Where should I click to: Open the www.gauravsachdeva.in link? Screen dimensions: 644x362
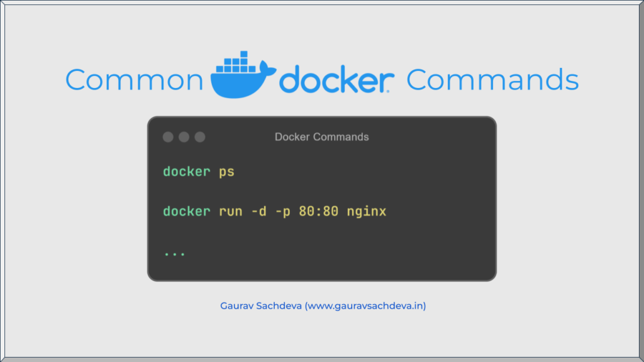365,306
